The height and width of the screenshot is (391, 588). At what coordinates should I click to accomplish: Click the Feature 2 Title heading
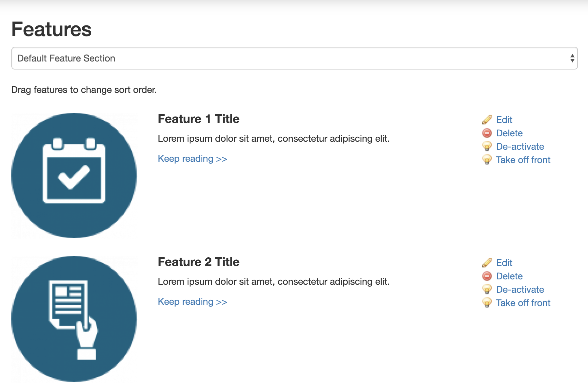pos(199,262)
